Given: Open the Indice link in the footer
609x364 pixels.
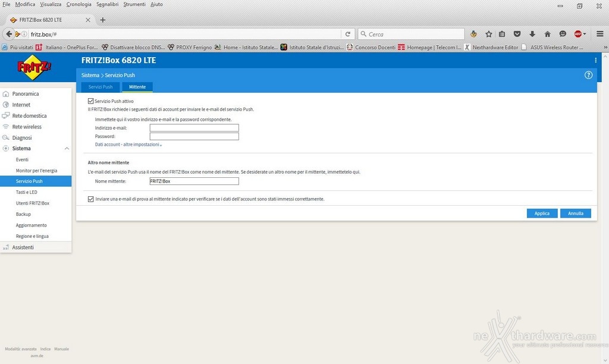Looking at the screenshot, I should point(45,349).
